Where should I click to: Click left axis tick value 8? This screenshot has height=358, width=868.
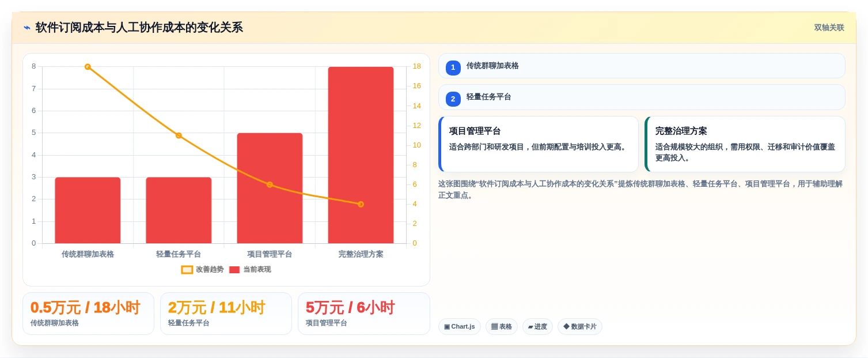click(x=34, y=66)
